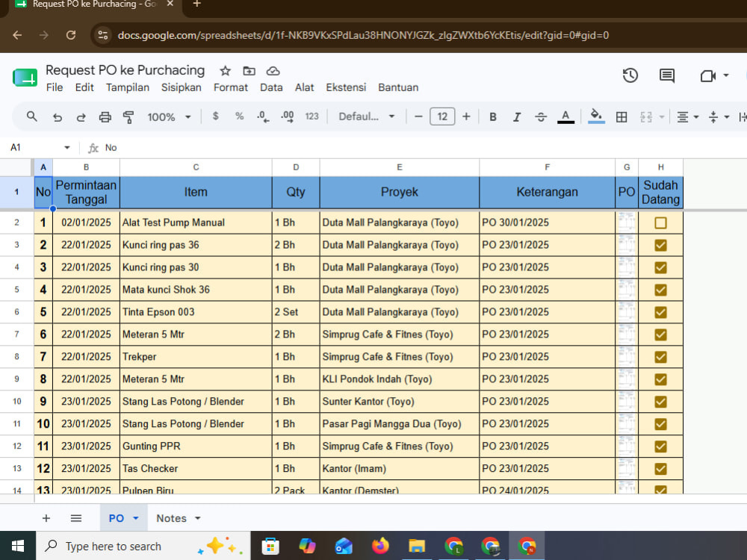The width and height of the screenshot is (747, 560).
Task: Open the comments icon at top right
Action: (x=666, y=75)
